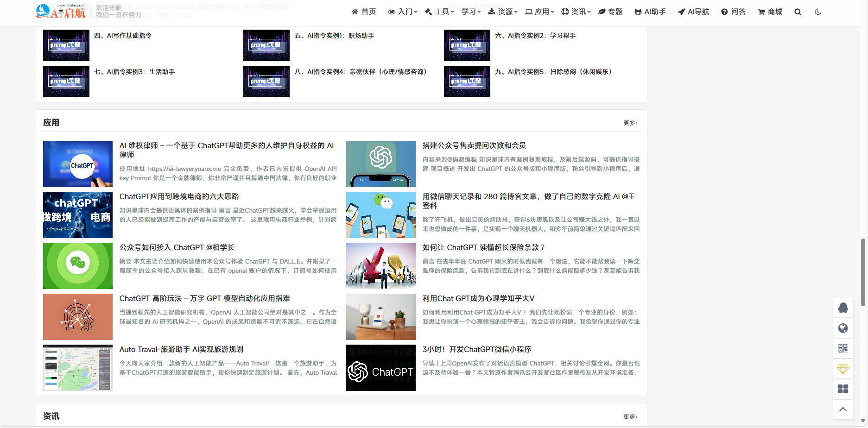Click the grid layout sidebar icon
868x428 pixels.
(843, 389)
